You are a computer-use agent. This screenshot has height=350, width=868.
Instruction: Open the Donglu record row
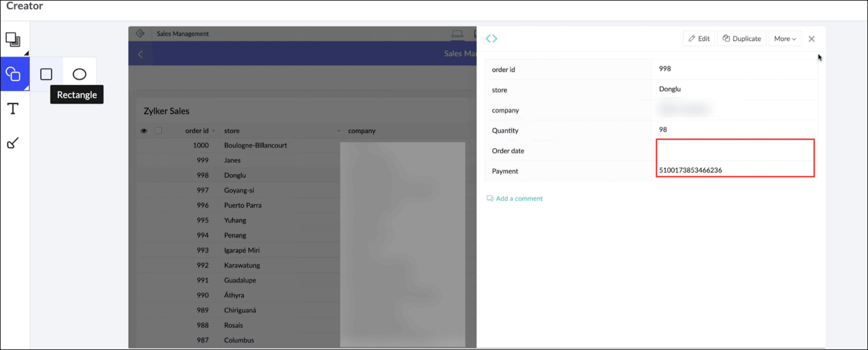[x=235, y=175]
